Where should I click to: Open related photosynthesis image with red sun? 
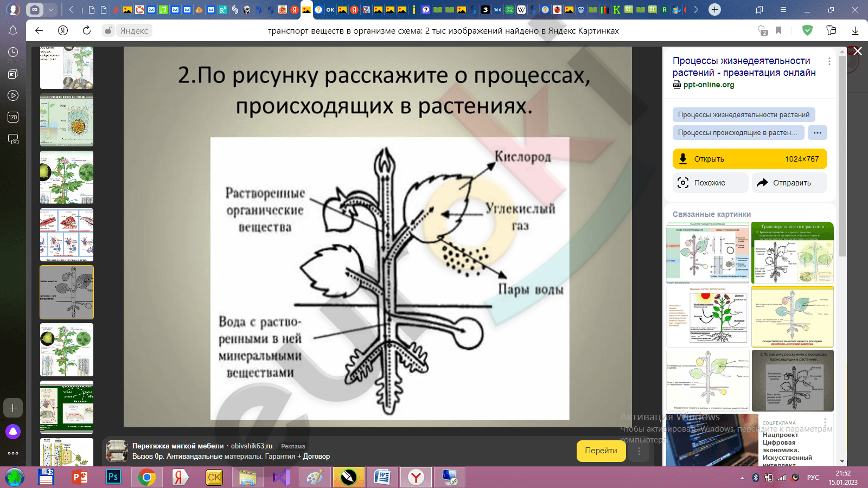point(707,316)
